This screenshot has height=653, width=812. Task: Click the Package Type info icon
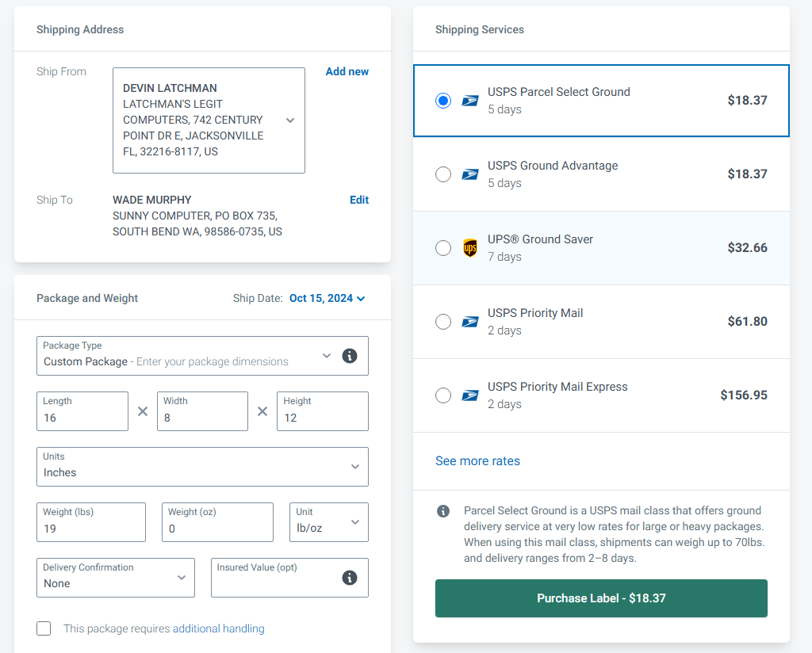pos(350,356)
